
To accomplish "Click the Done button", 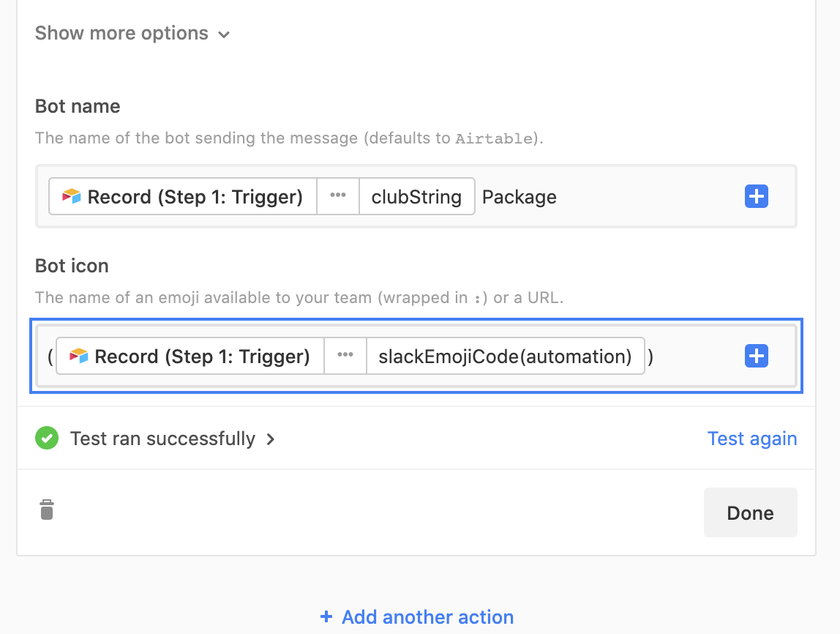I will click(x=750, y=512).
